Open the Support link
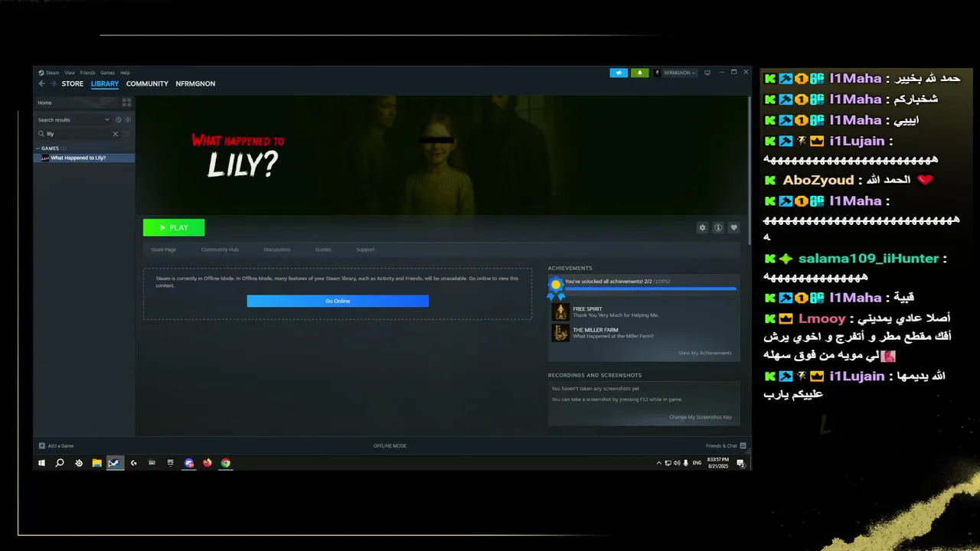 [365, 249]
